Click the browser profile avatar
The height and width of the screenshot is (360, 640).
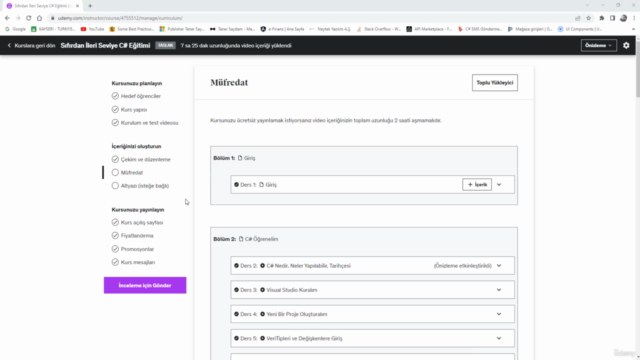click(x=623, y=18)
